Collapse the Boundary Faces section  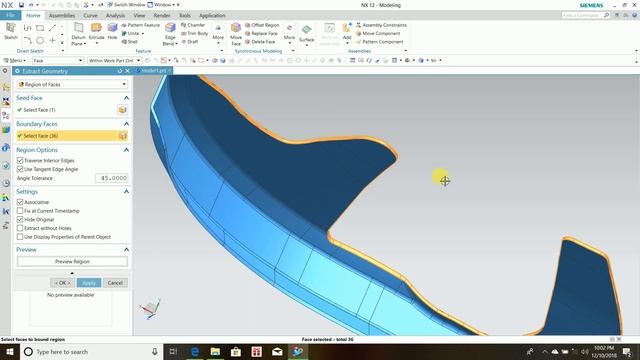click(x=126, y=124)
